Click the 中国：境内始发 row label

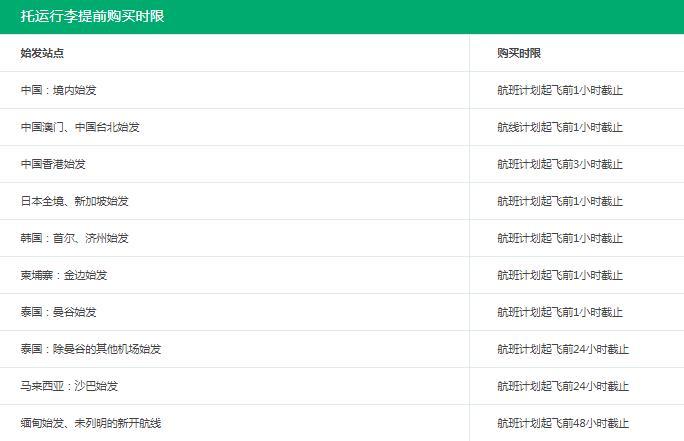click(58, 90)
